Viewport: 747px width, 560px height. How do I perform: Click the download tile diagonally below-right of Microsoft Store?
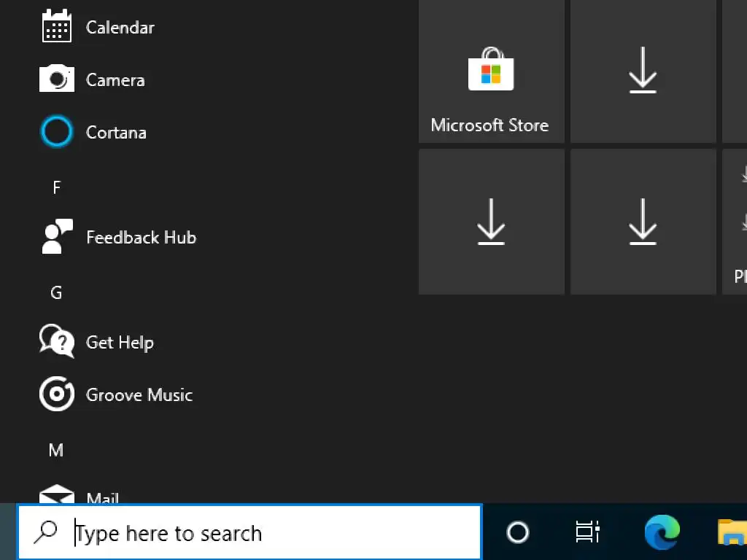point(643,222)
